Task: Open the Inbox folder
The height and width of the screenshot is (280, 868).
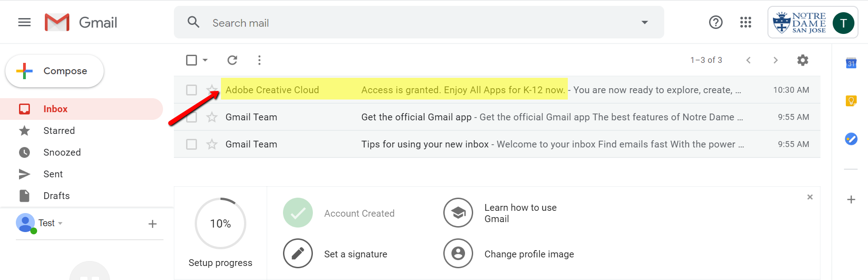Action: (x=82, y=109)
